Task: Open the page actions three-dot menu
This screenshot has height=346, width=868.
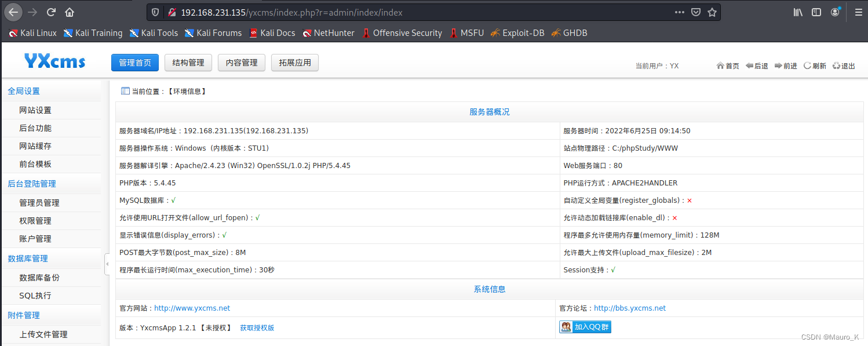Action: pyautogui.click(x=680, y=12)
